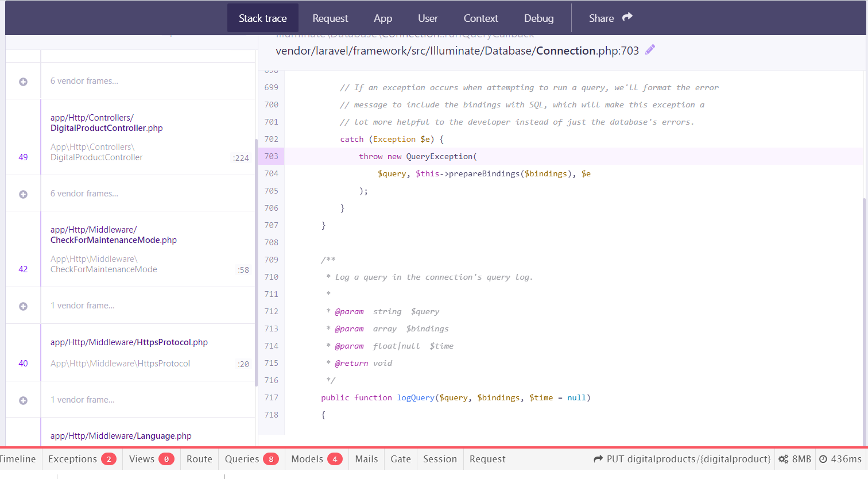Click the Exceptions count badge 2

[108, 459]
